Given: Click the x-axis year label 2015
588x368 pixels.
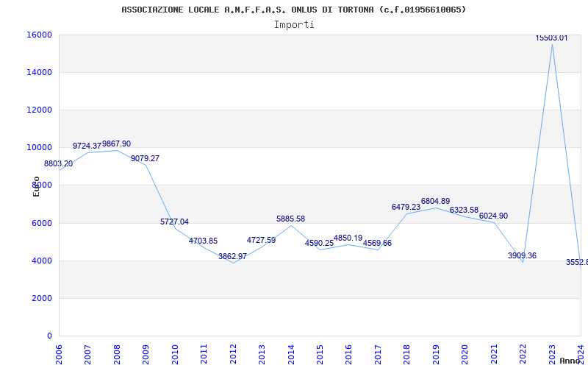Looking at the screenshot, I should pos(320,354).
